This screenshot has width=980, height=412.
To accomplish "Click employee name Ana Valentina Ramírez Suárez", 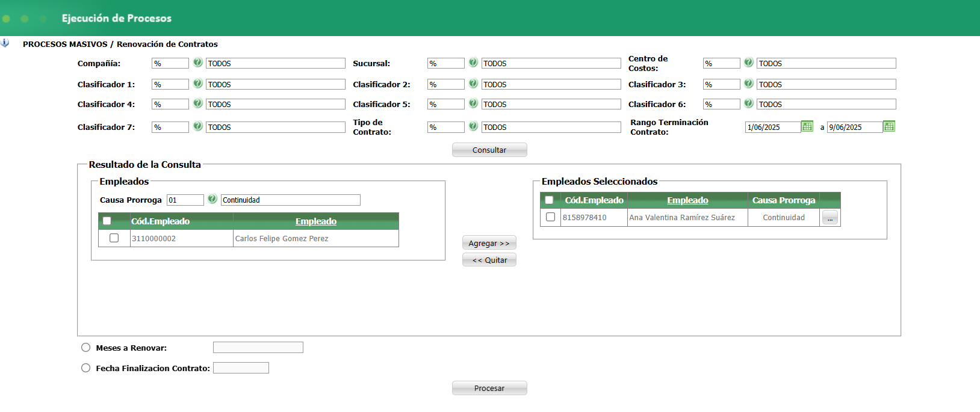I will [x=682, y=218].
